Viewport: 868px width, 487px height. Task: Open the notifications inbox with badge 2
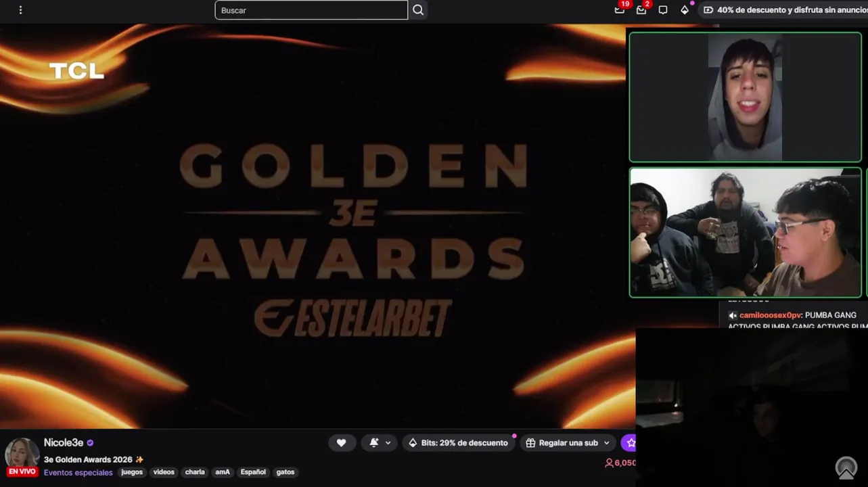[x=641, y=9]
